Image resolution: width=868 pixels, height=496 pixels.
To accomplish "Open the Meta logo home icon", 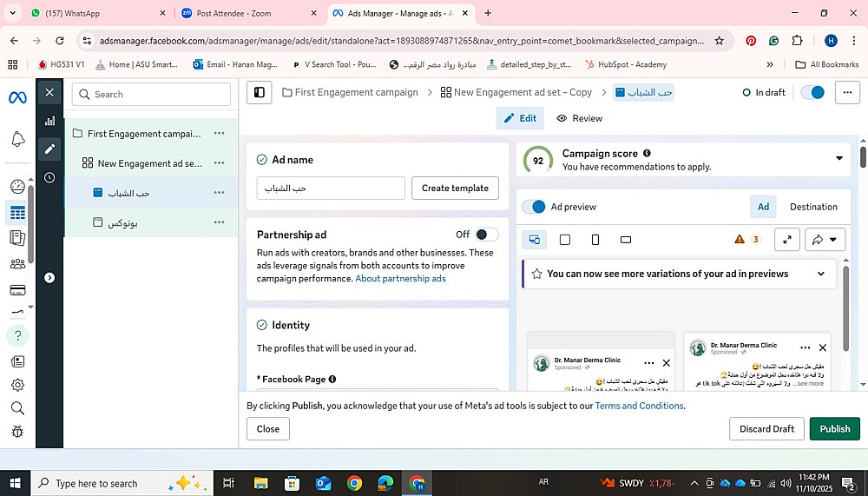I will (x=17, y=97).
